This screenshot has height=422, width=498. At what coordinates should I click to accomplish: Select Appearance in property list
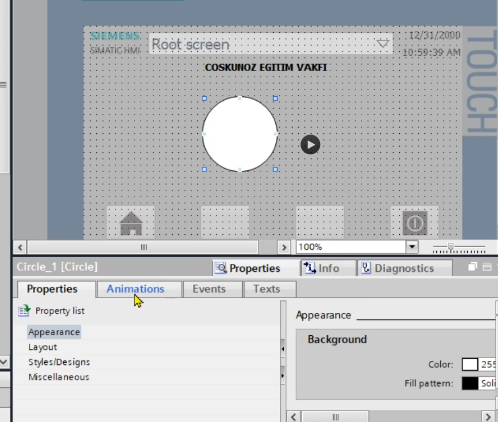click(54, 332)
